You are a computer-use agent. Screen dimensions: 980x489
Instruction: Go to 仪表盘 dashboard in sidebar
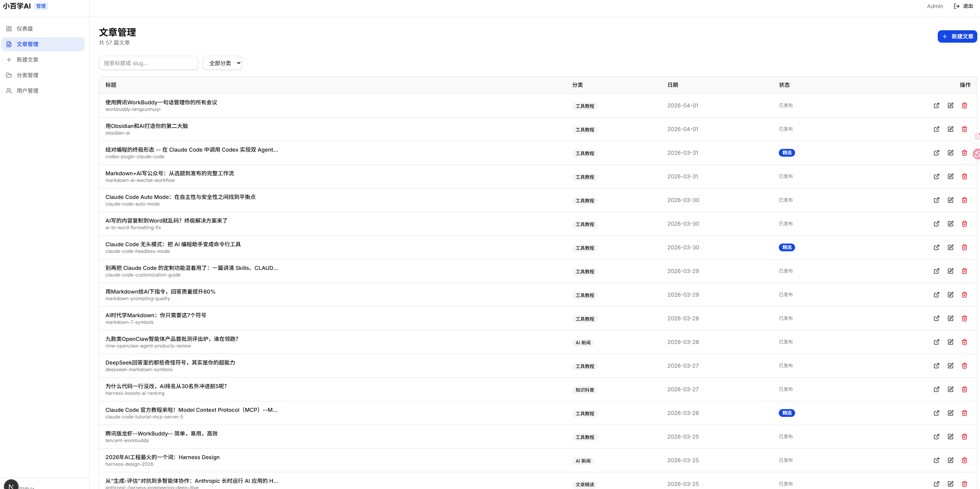25,29
